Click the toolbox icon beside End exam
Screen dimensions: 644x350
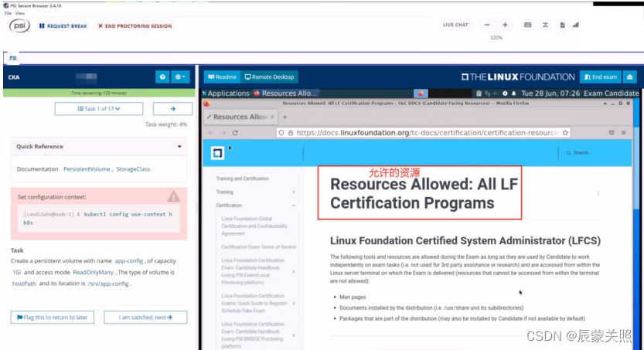tap(629, 76)
